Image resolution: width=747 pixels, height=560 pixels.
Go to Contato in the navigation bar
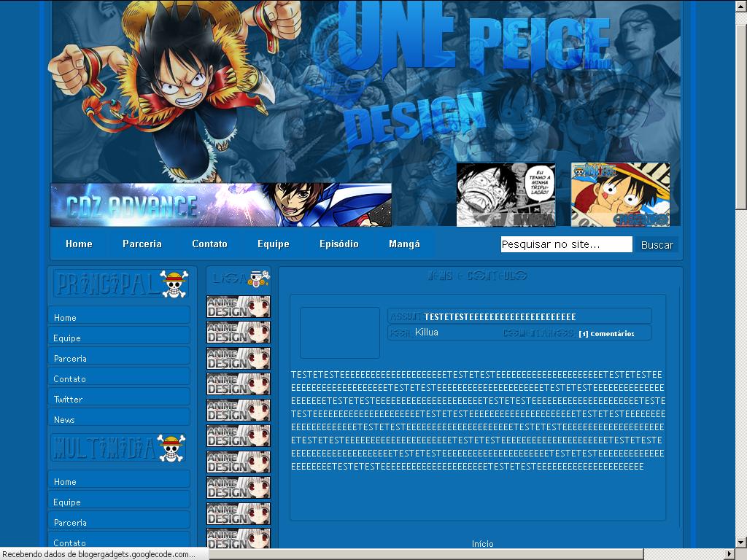(209, 244)
